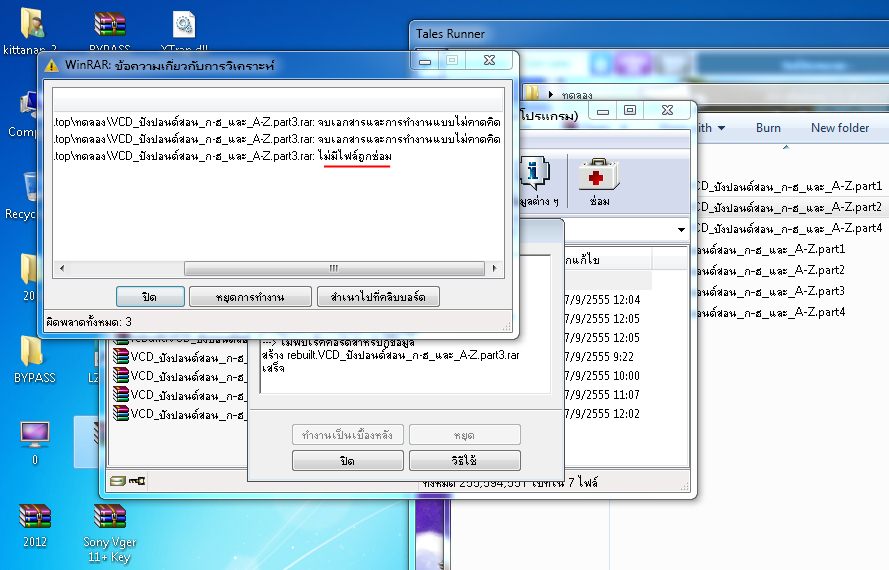Screen dimensions: 889x570
Task: Click the Tales Runner window title bar
Action: pos(649,34)
